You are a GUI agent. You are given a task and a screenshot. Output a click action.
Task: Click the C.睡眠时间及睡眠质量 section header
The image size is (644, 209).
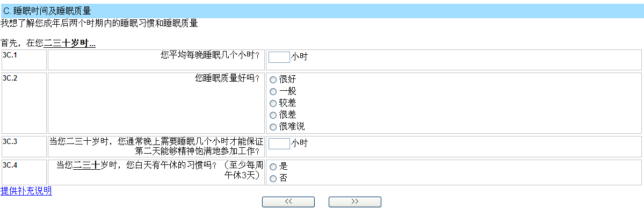(322, 11)
